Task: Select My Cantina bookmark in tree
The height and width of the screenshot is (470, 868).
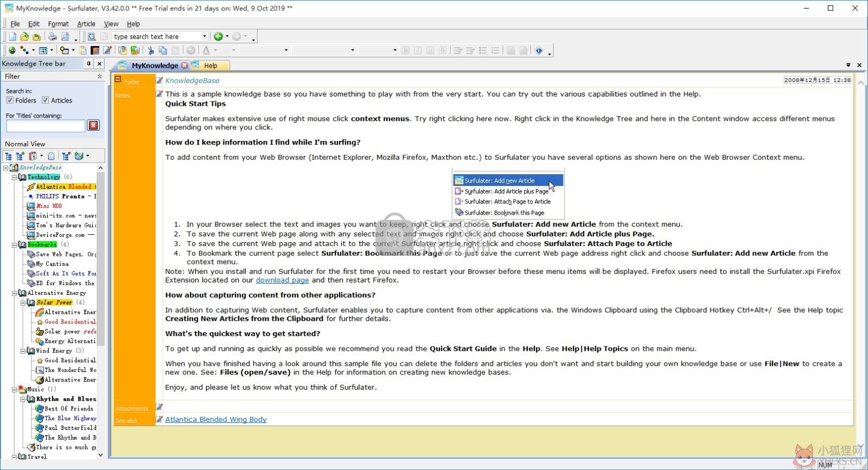Action: pos(52,264)
